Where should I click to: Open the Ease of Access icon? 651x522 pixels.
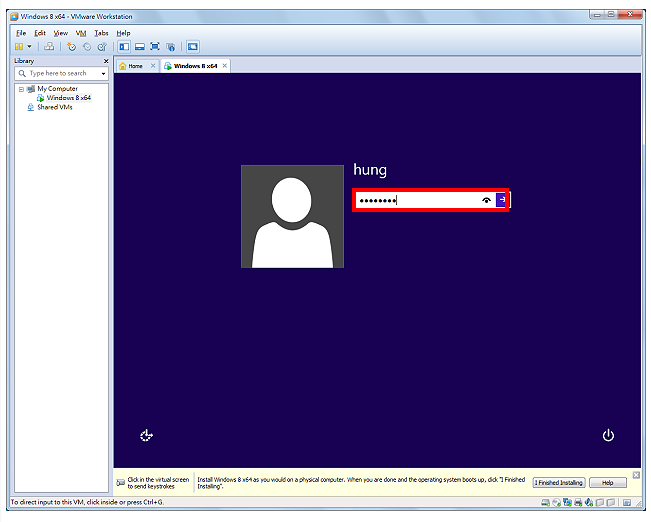point(146,435)
